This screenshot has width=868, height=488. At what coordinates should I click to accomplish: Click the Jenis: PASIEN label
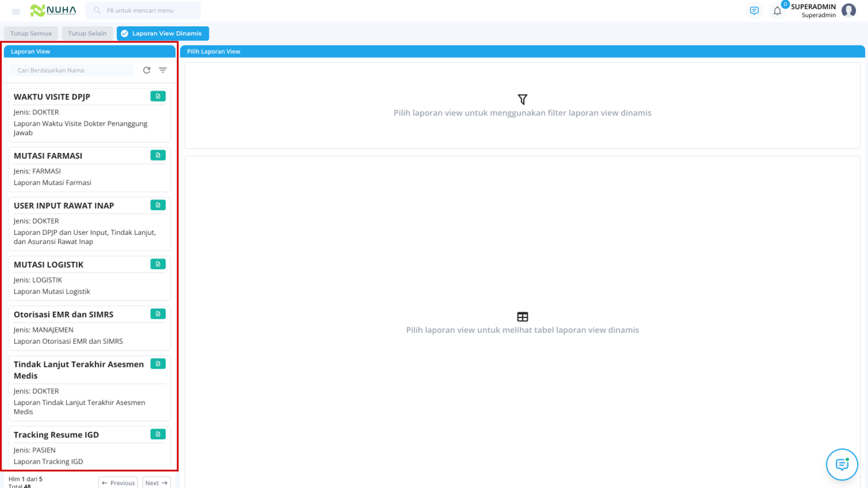(x=35, y=450)
